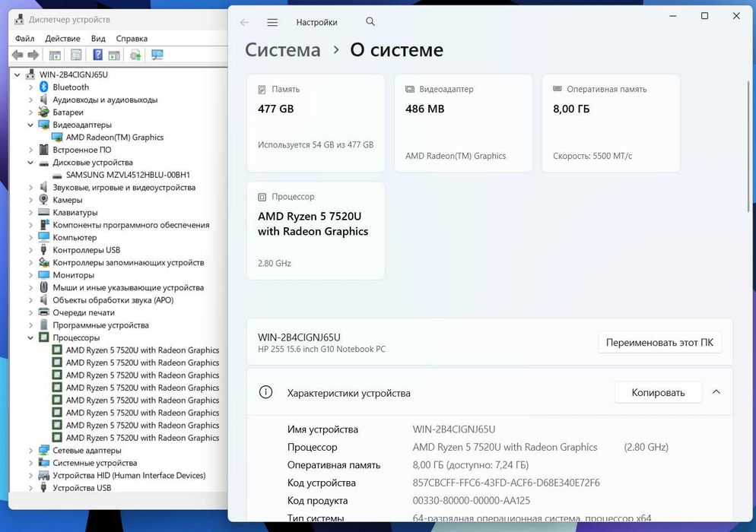Click text HP 255 15.6 inch G10 Notebook PC

pyautogui.click(x=322, y=350)
